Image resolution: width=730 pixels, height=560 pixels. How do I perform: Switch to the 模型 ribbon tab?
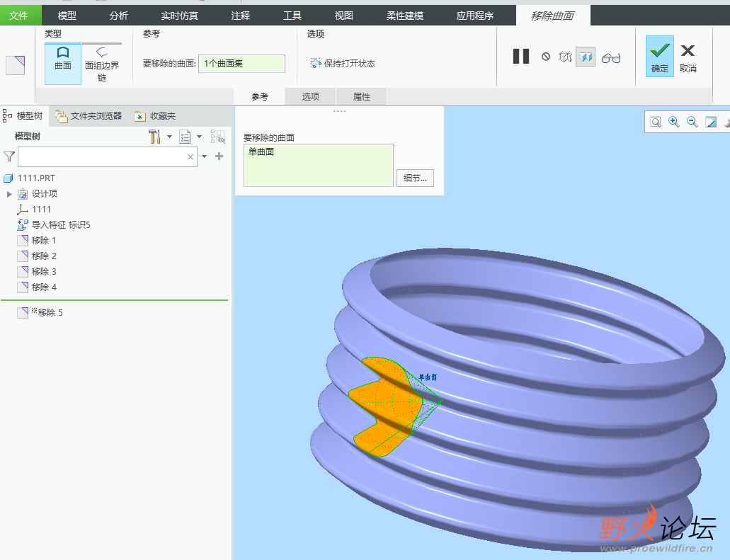point(67,16)
